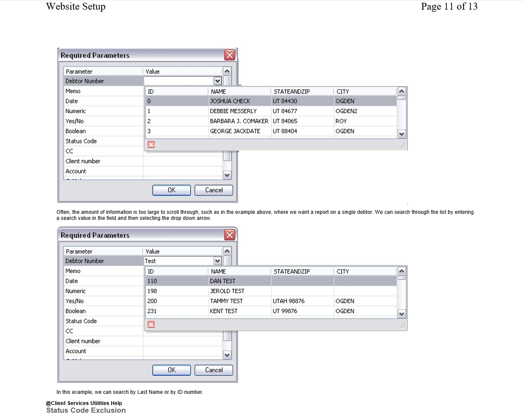This screenshot has height=420, width=524.
Task: Sort by the ID column header in the lower list
Action: point(177,271)
